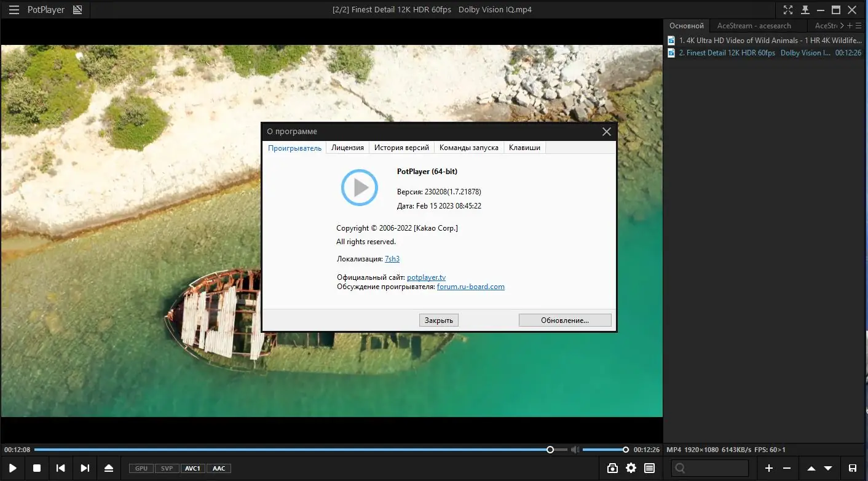Toggle the playlist panel icon

point(649,468)
